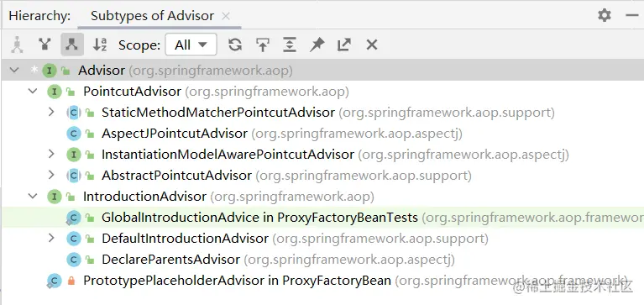Close hierarchy with toolbar X icon

[372, 45]
